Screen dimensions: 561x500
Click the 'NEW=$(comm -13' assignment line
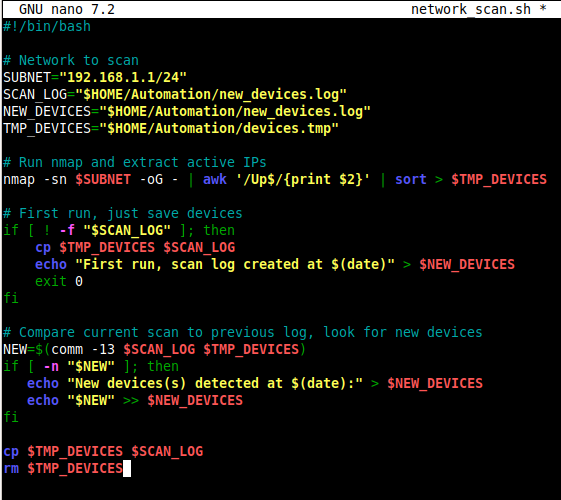click(x=155, y=349)
